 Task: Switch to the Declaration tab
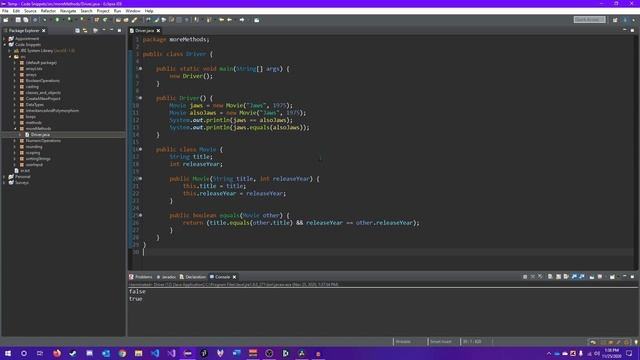[193, 277]
